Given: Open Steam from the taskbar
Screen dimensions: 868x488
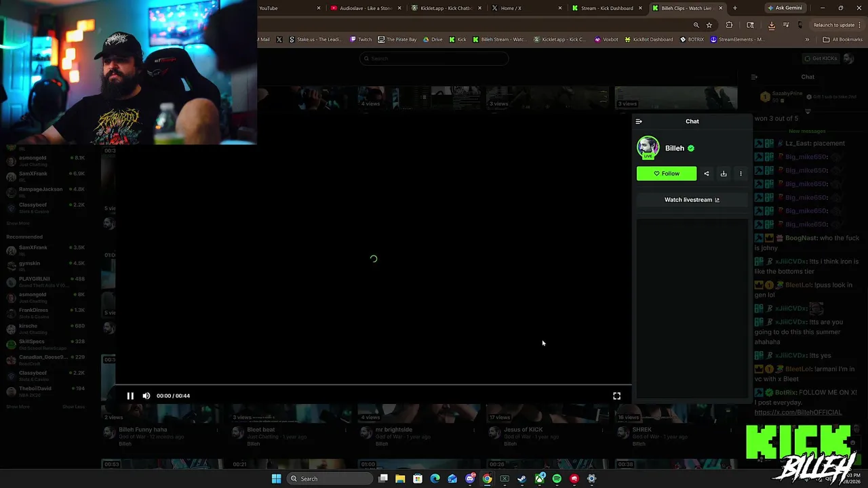Looking at the screenshot, I should click(x=522, y=479).
